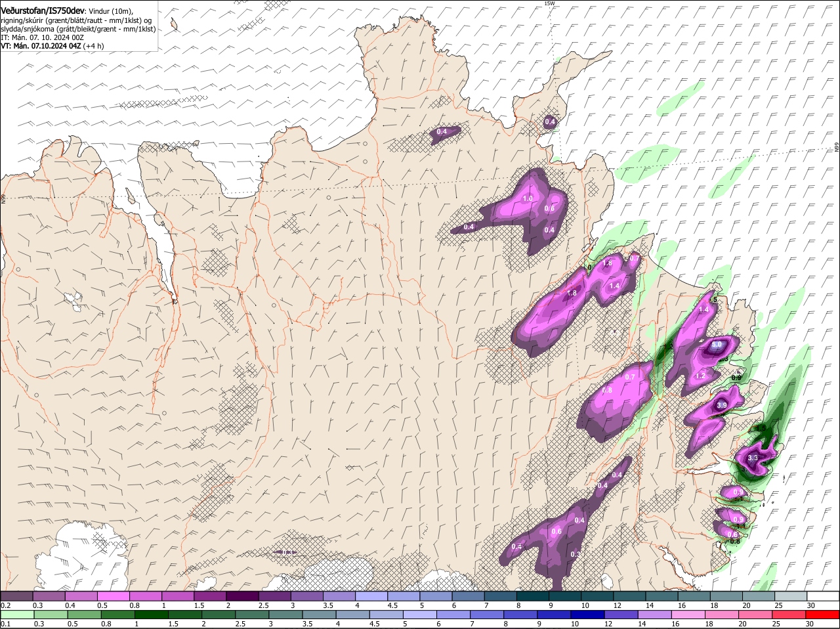Viewport: 840px width, 629px height.
Task: Click the 0.2 label in the top legend row
Action: coord(5,605)
